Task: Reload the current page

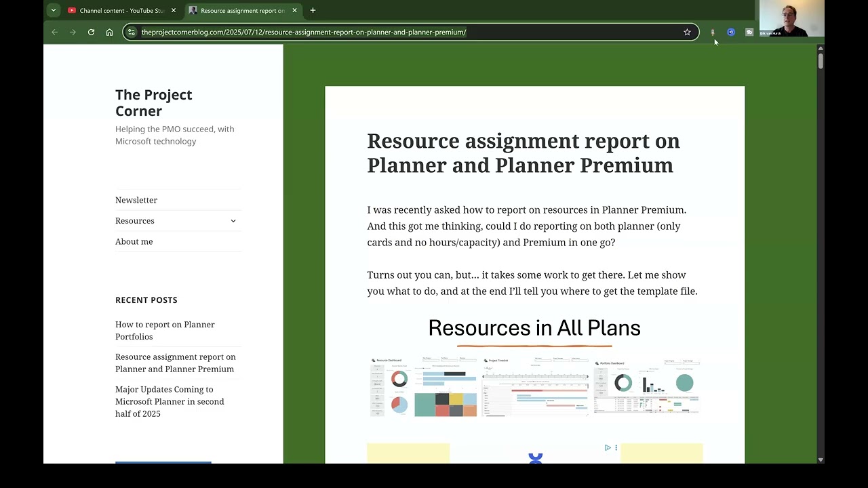Action: click(x=91, y=32)
